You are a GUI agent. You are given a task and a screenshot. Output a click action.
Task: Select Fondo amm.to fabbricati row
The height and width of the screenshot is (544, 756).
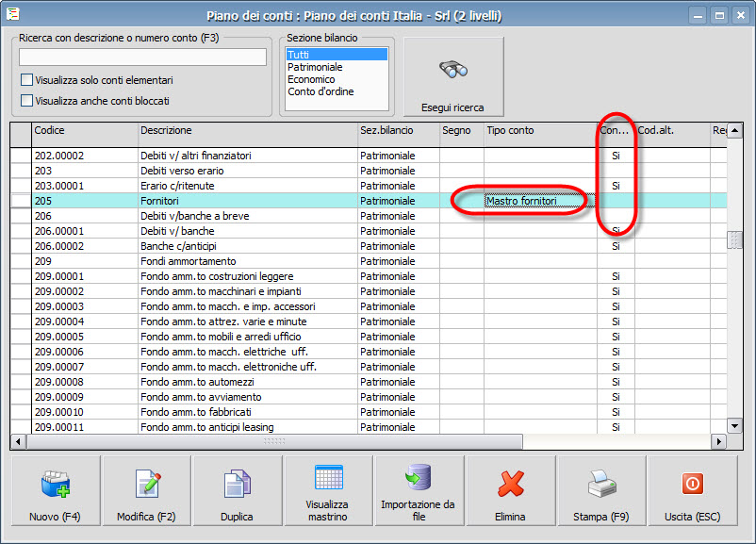pos(369,412)
